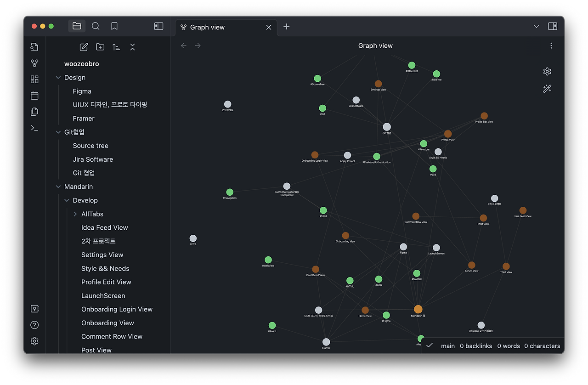Create a new note in explorer

(84, 47)
